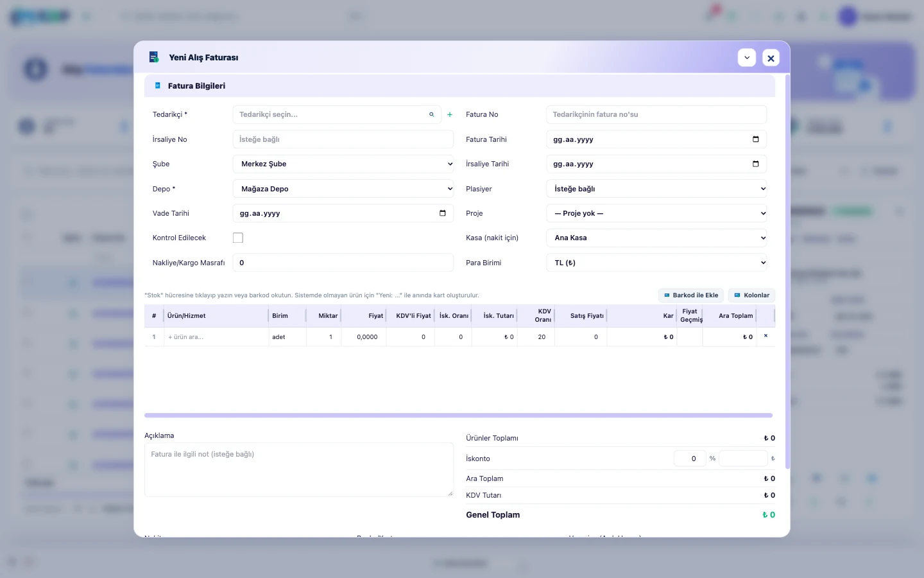This screenshot has height=578, width=924.
Task: Open the İrsaliye Tarihi calendar picker icon
Action: pyautogui.click(x=755, y=164)
